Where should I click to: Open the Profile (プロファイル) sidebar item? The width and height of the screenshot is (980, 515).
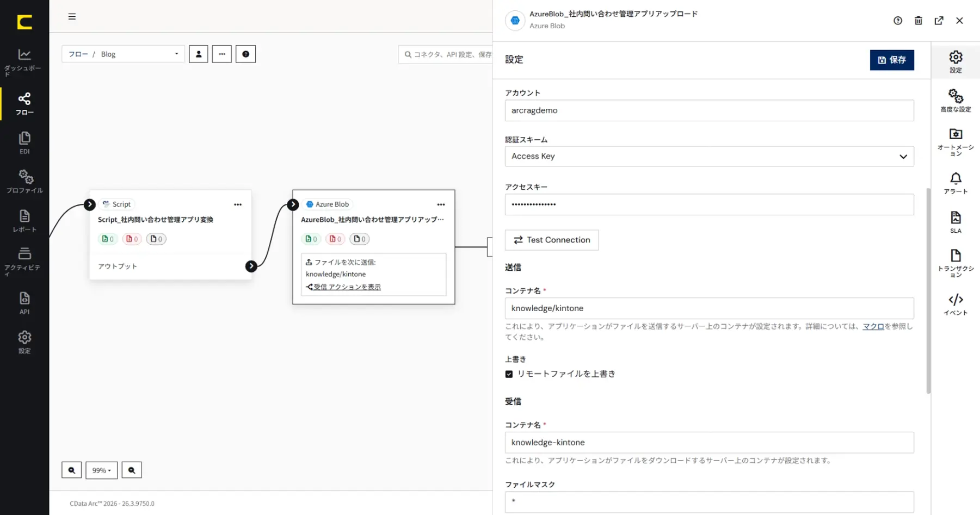point(24,182)
